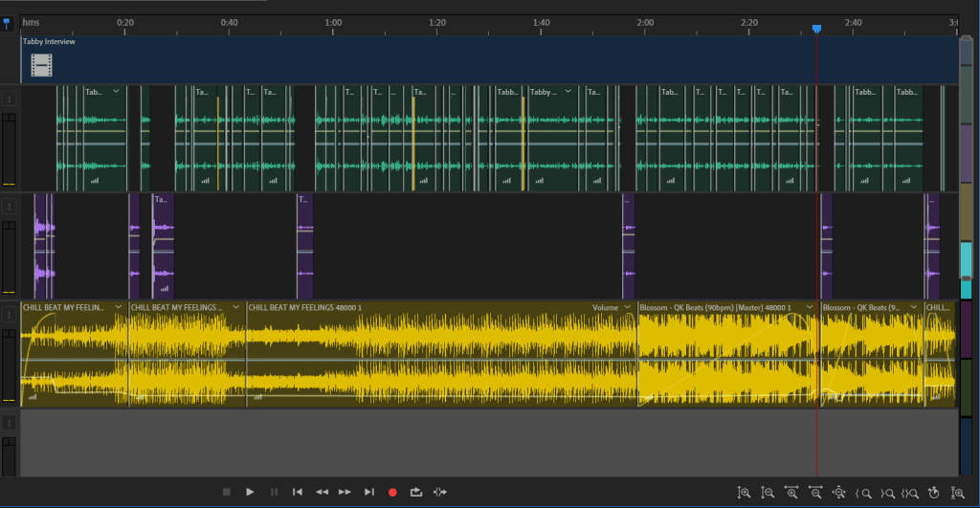
Task: Click Zoom In Amplitude icon
Action: point(744,493)
